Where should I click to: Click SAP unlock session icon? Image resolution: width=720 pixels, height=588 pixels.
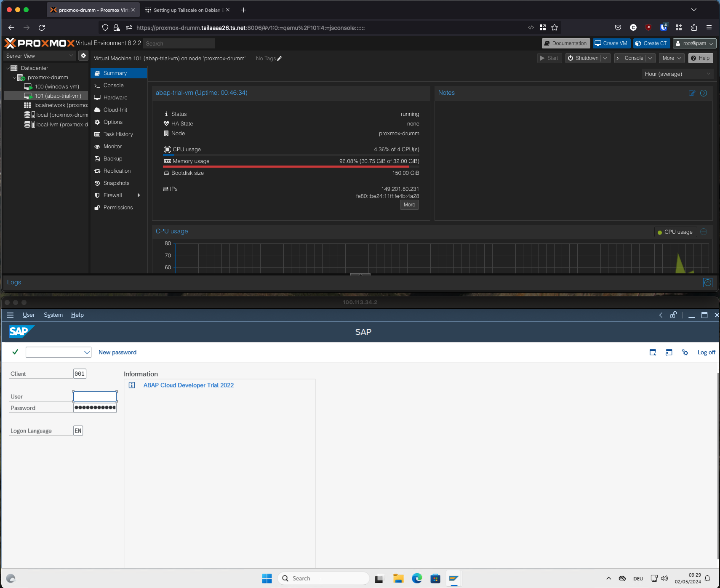674,315
